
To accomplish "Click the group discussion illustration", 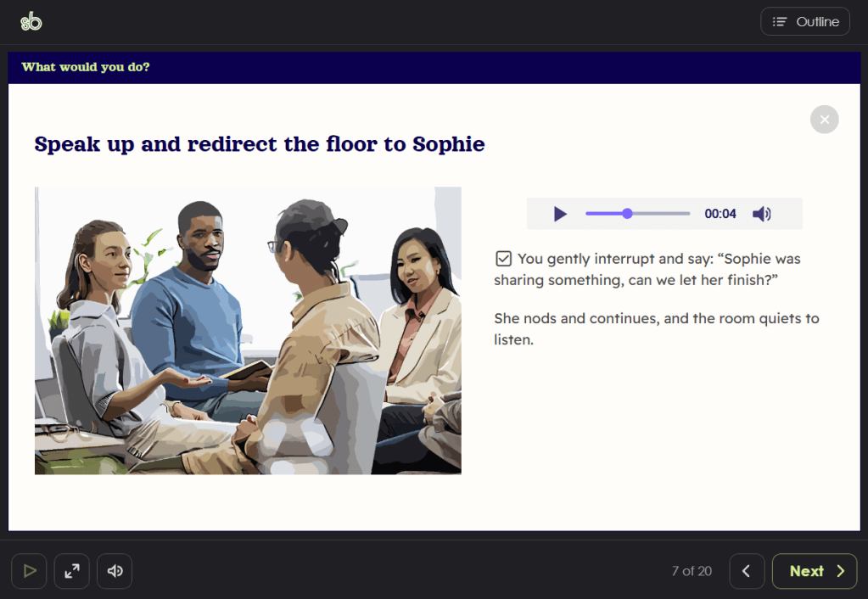I will 248,330.
